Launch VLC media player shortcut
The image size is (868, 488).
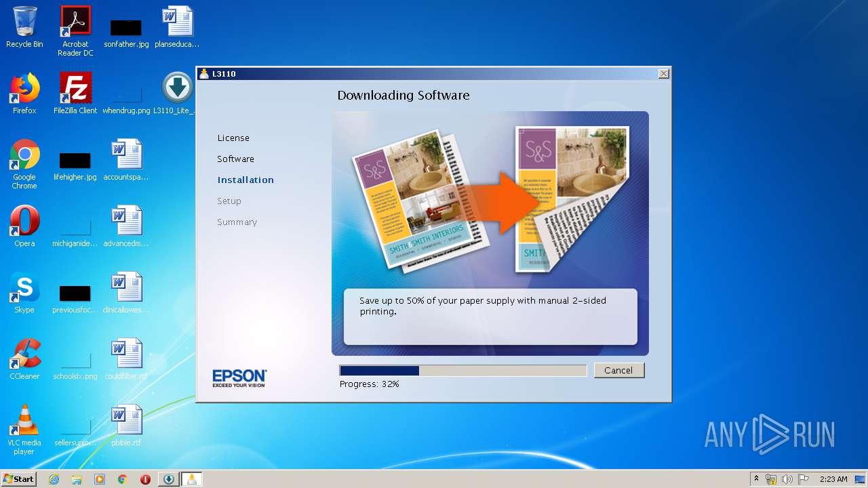(24, 430)
